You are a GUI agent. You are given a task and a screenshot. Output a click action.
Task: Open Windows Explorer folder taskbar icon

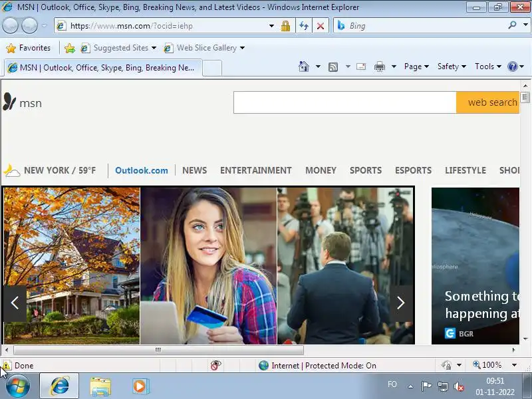tap(100, 387)
